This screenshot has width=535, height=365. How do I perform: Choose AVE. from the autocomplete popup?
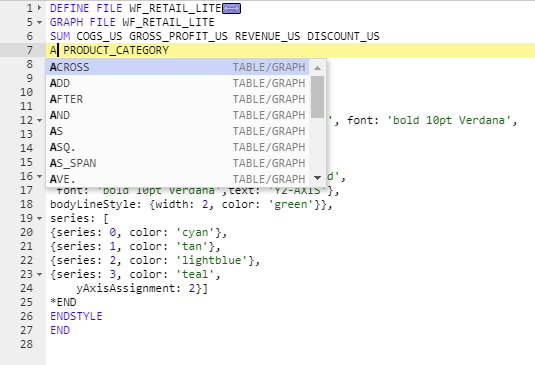[x=177, y=179]
